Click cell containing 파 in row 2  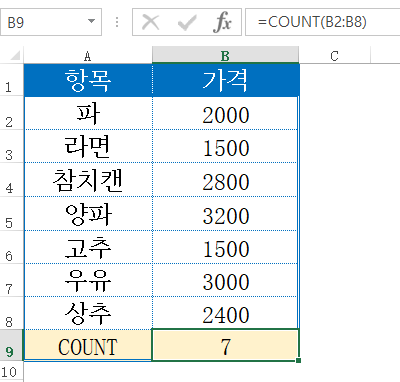[88, 113]
